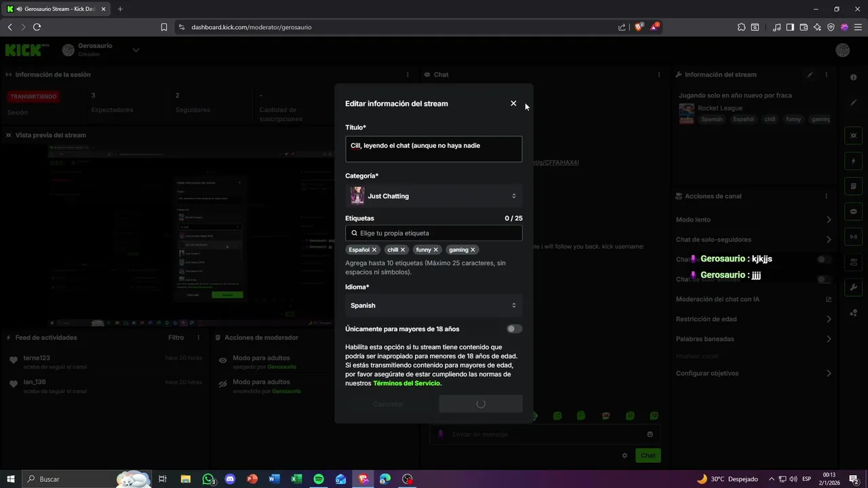Click the chat bubble sidebar icon
This screenshot has height=488, width=868.
click(x=853, y=211)
